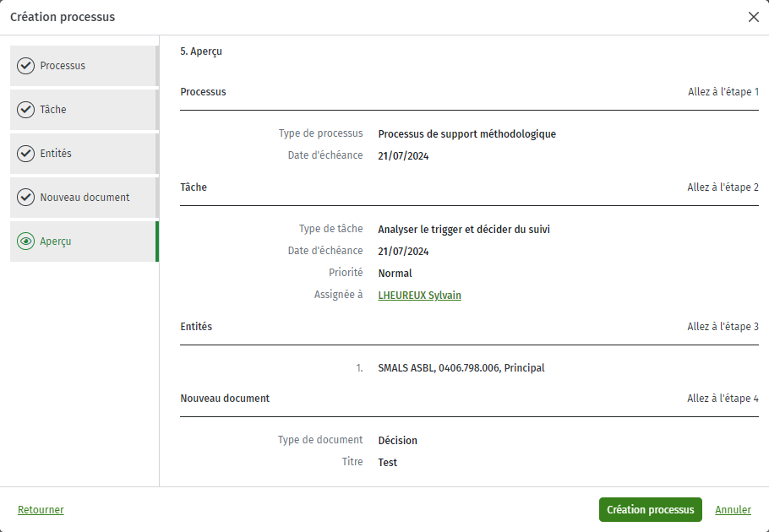Follow the Allez à l'étape 2 link
769x532 pixels.
723,187
